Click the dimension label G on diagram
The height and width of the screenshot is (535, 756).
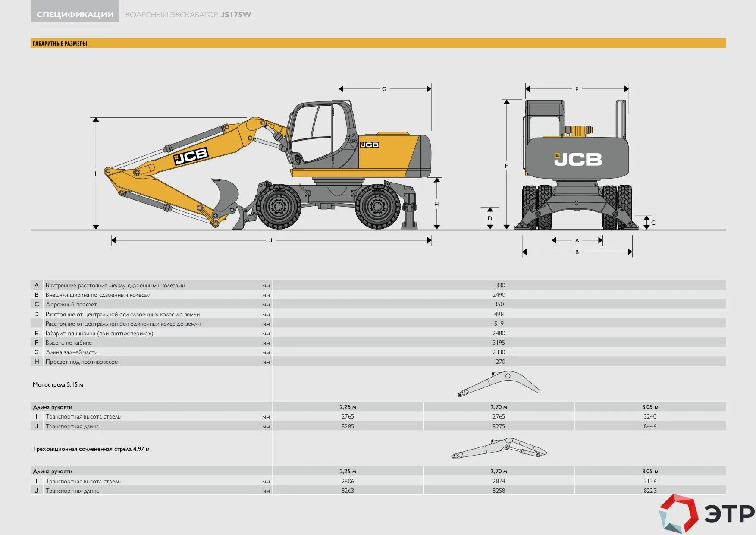point(384,89)
